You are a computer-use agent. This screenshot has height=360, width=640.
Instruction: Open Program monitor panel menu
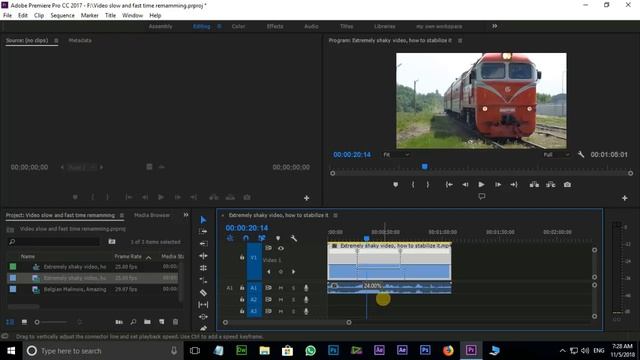click(x=460, y=40)
